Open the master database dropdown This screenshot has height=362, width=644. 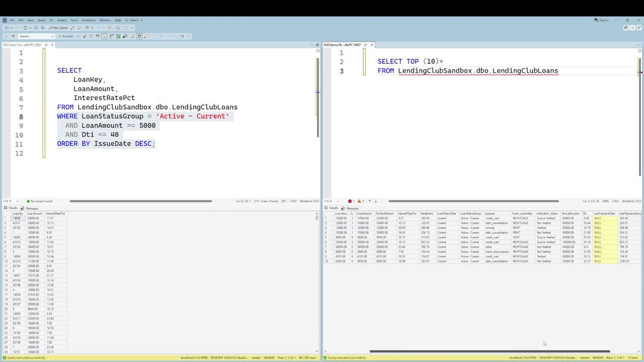point(36,36)
